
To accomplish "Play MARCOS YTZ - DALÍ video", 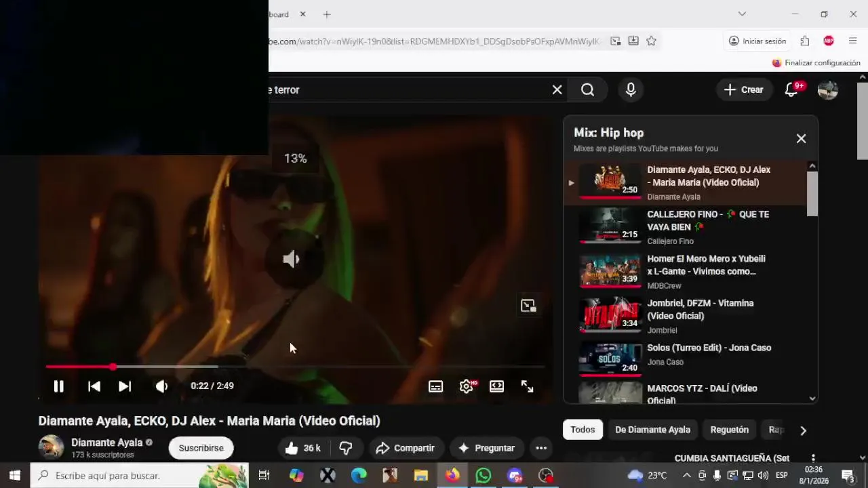I will pyautogui.click(x=685, y=393).
